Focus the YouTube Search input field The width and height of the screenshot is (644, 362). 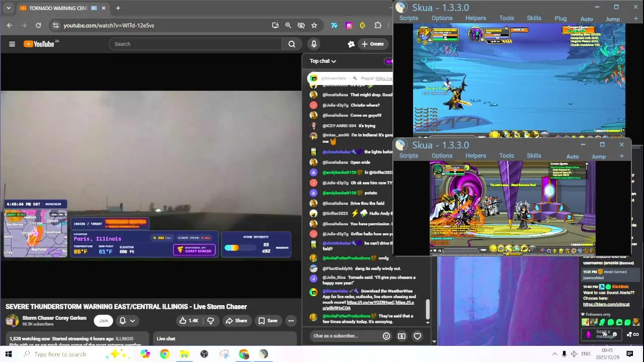[x=196, y=44]
